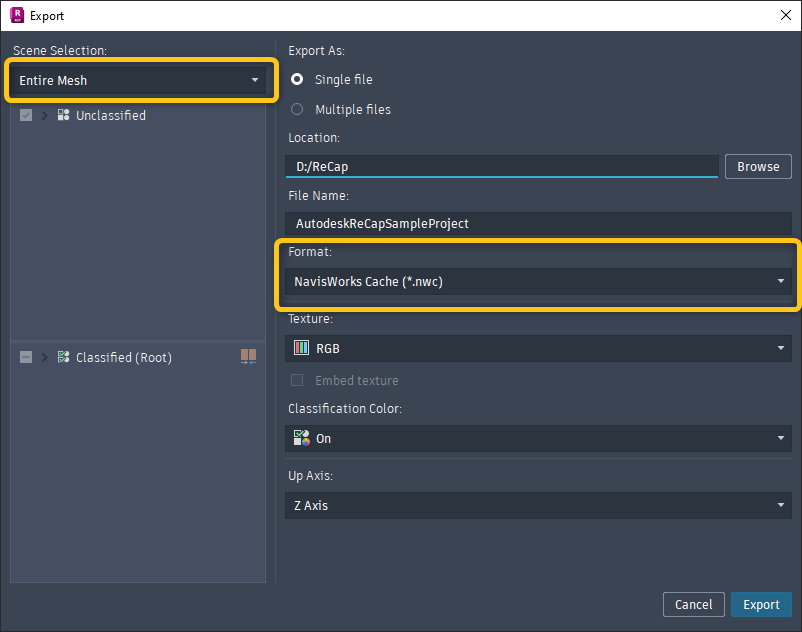Close the Export dialog window

pyautogui.click(x=784, y=15)
